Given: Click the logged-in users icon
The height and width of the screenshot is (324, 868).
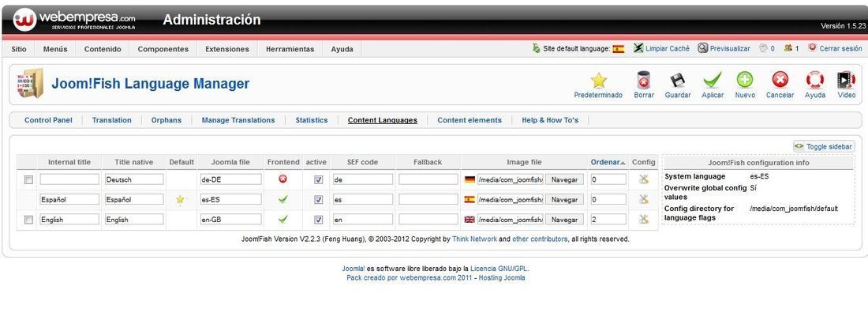Looking at the screenshot, I should 788,48.
